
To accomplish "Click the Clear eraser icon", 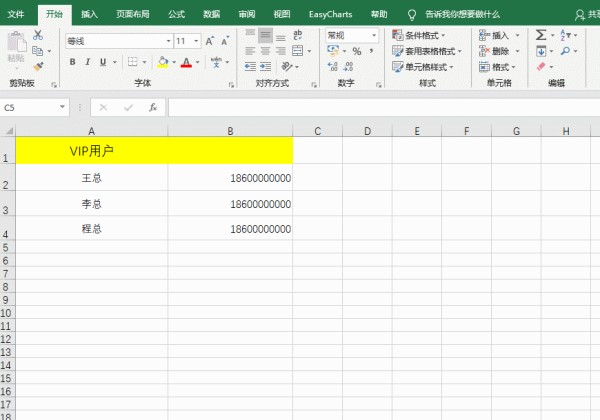I will tap(541, 66).
